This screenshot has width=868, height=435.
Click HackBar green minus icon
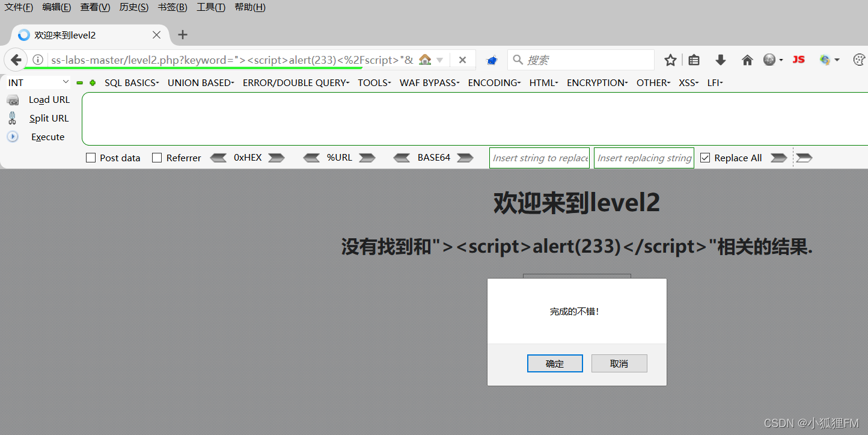79,83
